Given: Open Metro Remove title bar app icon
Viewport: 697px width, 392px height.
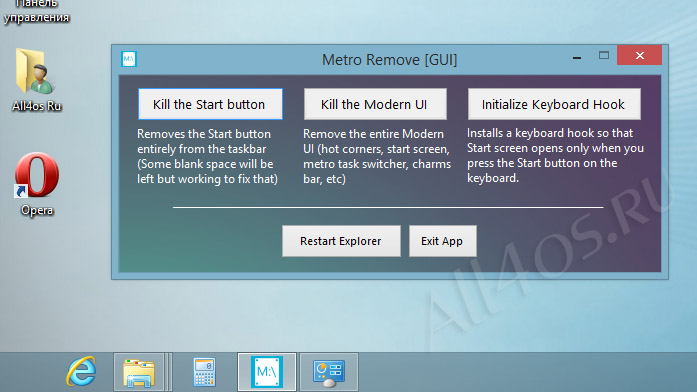Looking at the screenshot, I should pos(129,59).
